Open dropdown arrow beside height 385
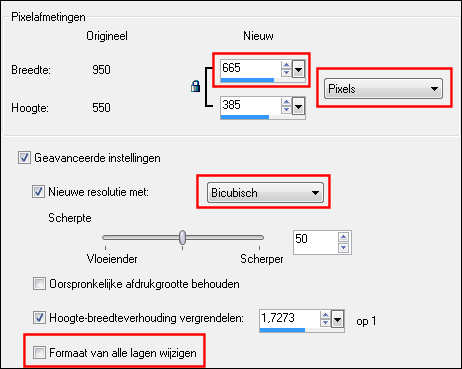 [298, 107]
